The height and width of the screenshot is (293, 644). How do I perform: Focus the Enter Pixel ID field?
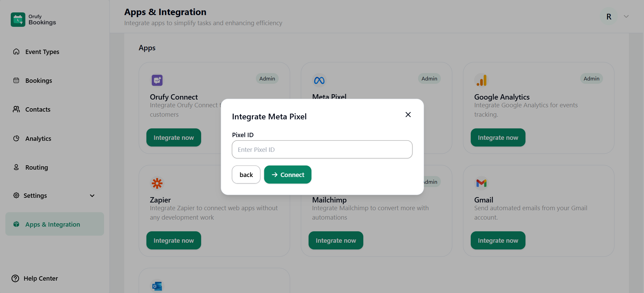tap(322, 150)
